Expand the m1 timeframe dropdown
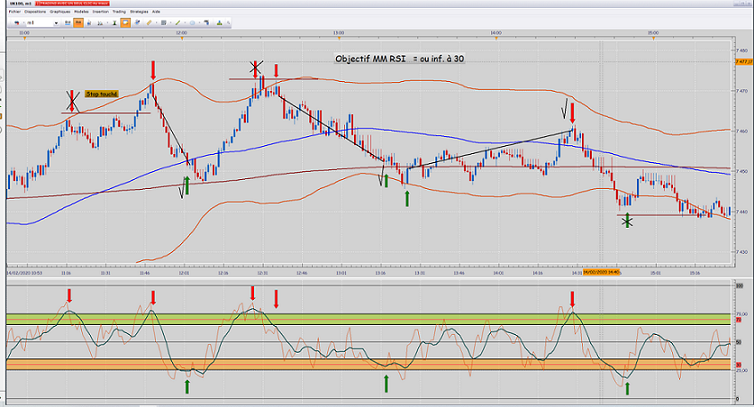Image resolution: width=754 pixels, height=407 pixels. (56, 23)
